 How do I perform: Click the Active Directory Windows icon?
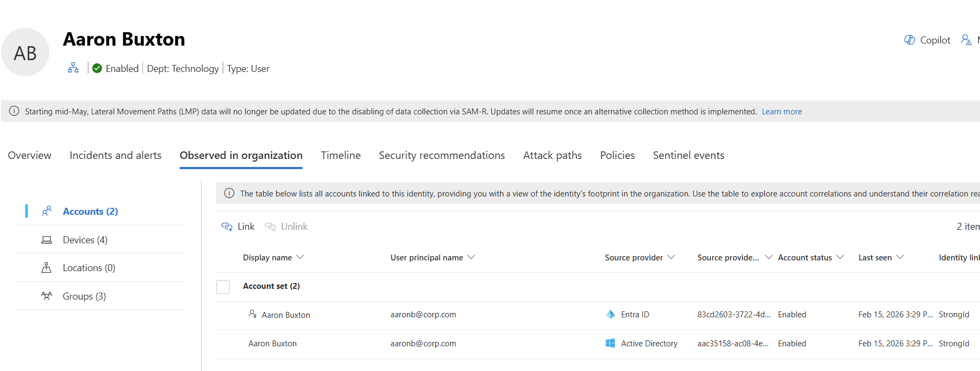pyautogui.click(x=610, y=343)
